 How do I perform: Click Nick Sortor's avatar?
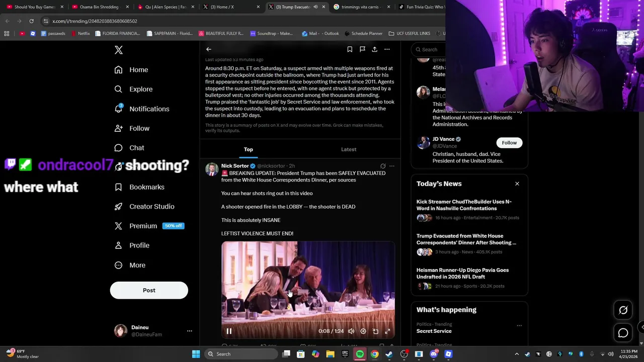212,169
